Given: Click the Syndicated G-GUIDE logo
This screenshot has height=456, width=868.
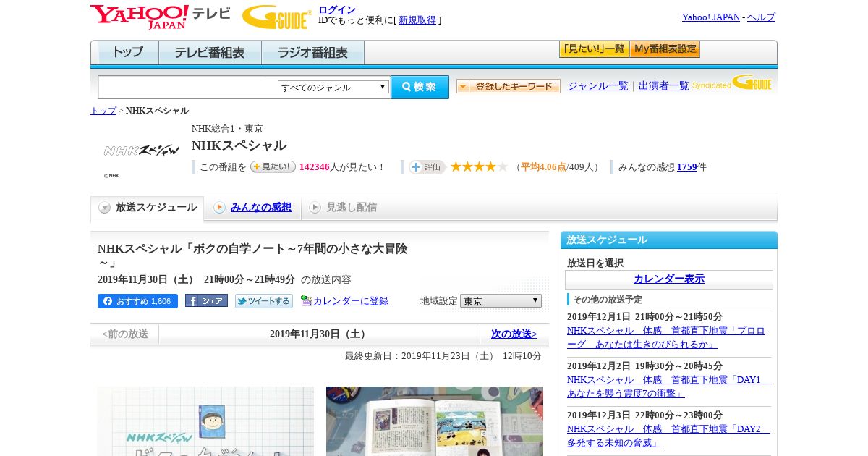Looking at the screenshot, I should pyautogui.click(x=732, y=83).
